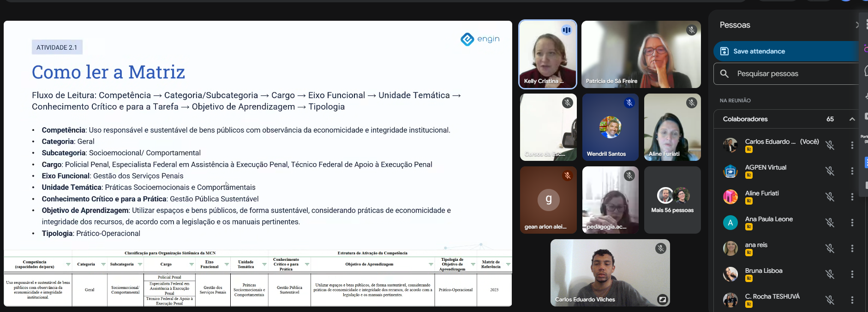868x312 pixels.
Task: Open more options for C. Rocha TESHUVÁ
Action: point(852,300)
